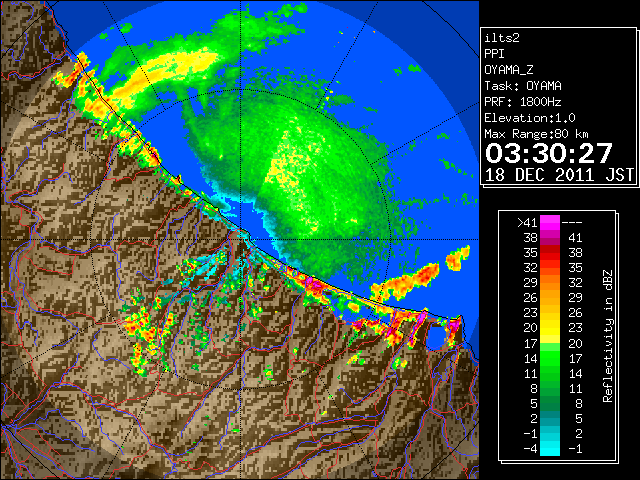
Task: Click the '---' legend label
Action: (x=572, y=223)
